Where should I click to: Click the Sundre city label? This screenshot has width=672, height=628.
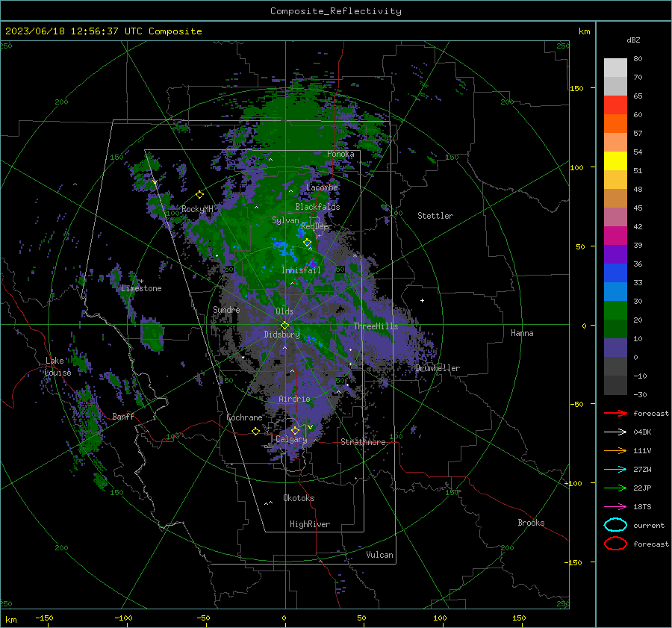pyautogui.click(x=226, y=309)
